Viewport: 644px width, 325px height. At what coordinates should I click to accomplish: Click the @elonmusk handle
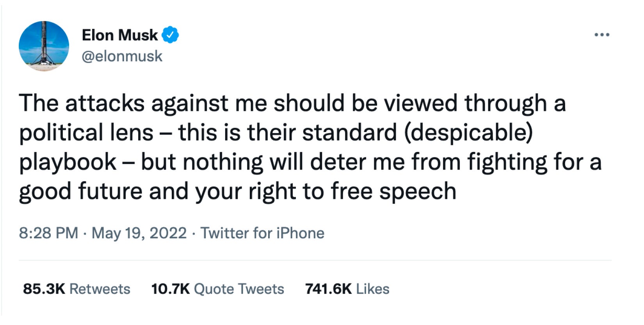pos(123,56)
